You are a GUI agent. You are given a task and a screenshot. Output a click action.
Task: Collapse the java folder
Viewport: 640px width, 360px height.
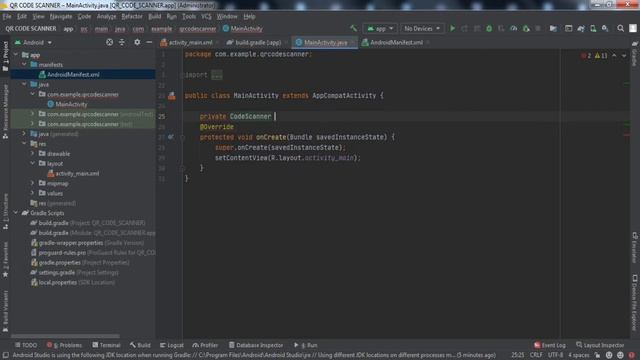(x=24, y=84)
